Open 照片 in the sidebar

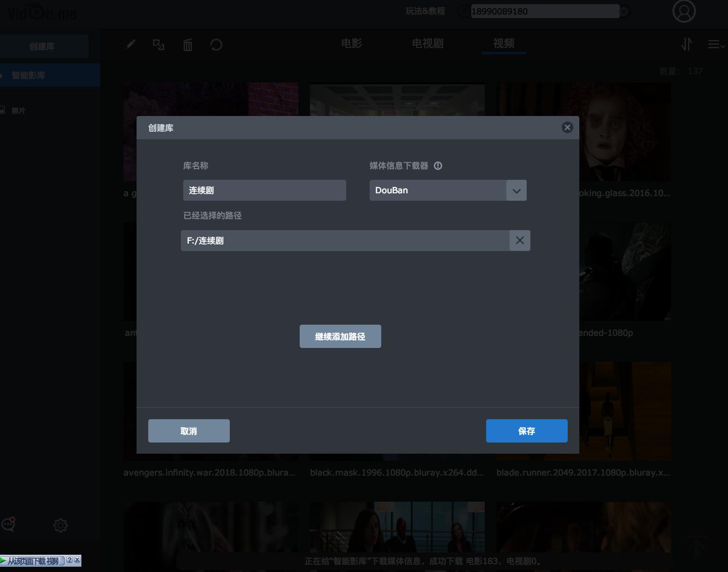pyautogui.click(x=19, y=110)
